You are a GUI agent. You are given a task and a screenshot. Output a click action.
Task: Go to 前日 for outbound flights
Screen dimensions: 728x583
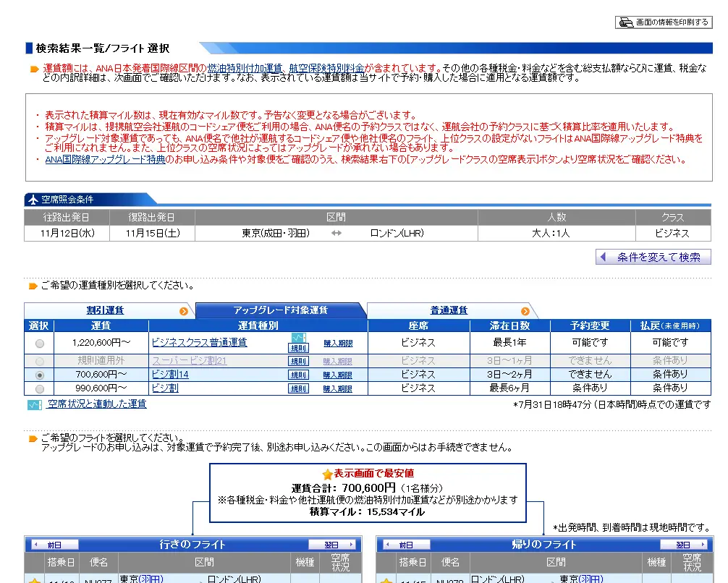[x=54, y=545]
